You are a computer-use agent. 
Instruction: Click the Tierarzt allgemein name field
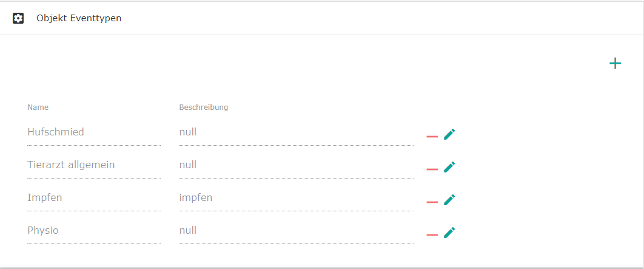coord(93,165)
